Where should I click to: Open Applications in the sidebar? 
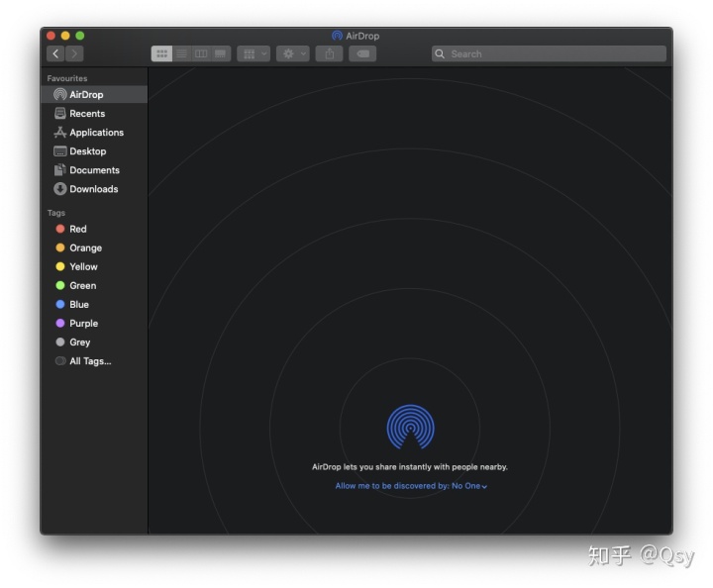coord(94,133)
